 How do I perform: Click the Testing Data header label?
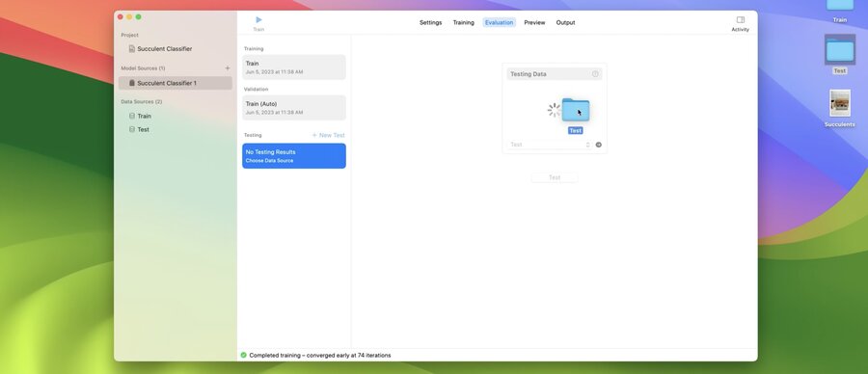tap(529, 74)
